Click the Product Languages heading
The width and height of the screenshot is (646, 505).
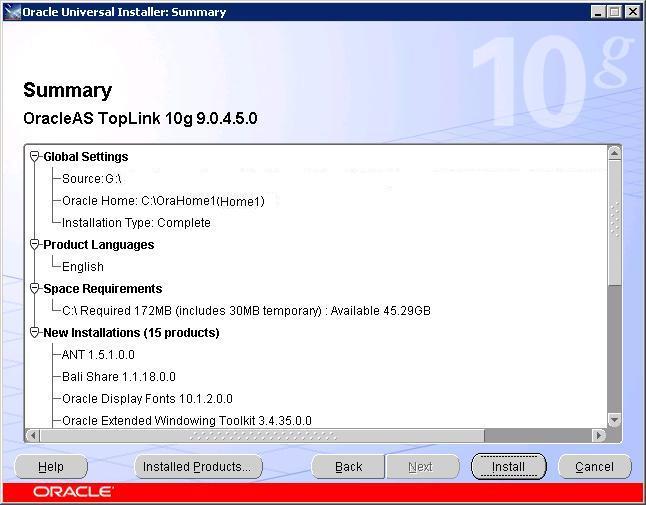click(98, 245)
